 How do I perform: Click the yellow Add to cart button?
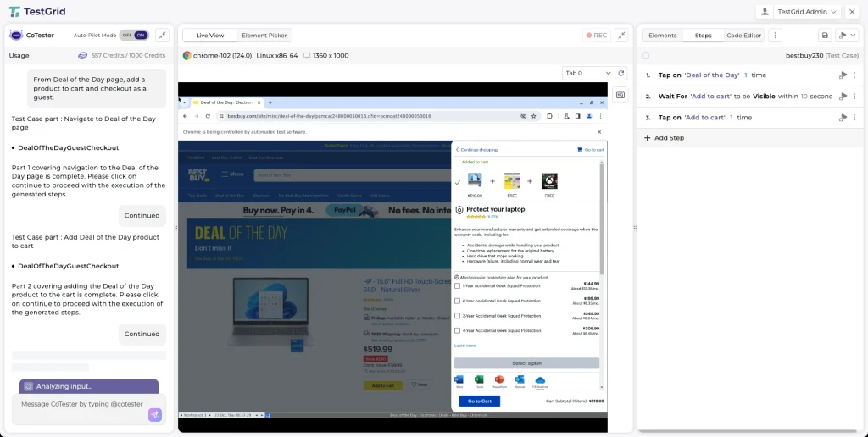(x=383, y=385)
